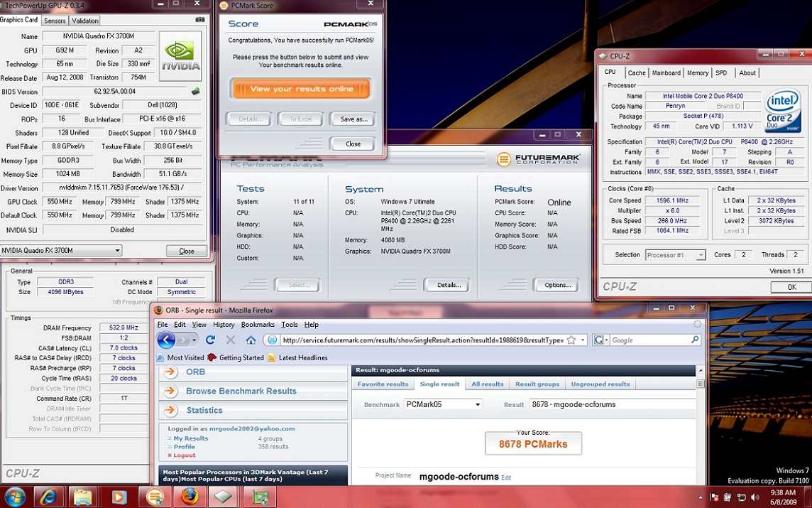Screen dimensions: 812x508
Task: Click Firefox back arrow button
Action: point(166,340)
